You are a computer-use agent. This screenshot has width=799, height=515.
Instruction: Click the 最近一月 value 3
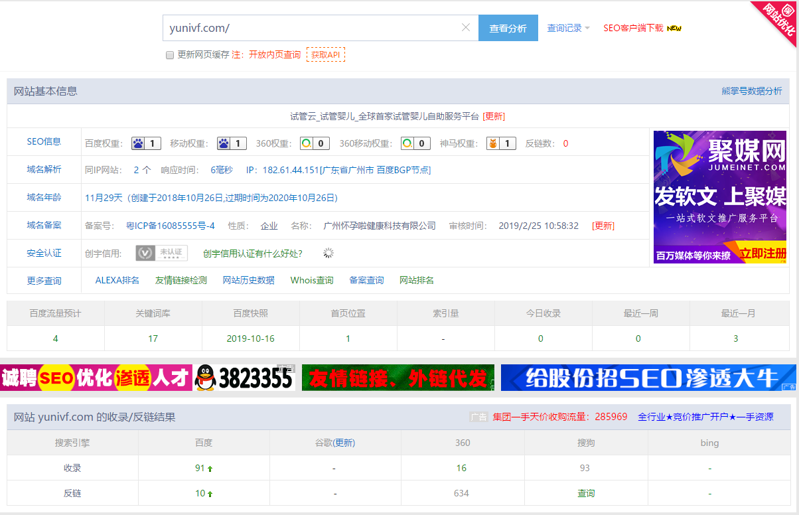point(735,339)
